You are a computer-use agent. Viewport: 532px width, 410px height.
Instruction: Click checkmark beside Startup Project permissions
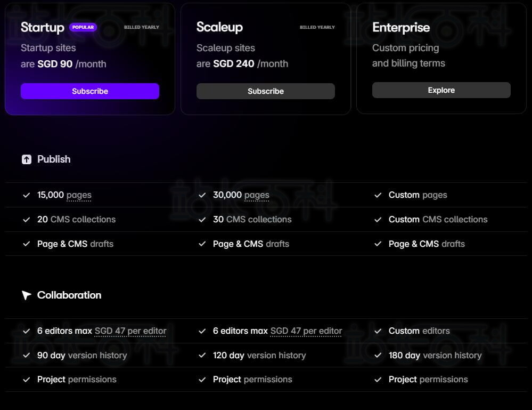27,380
